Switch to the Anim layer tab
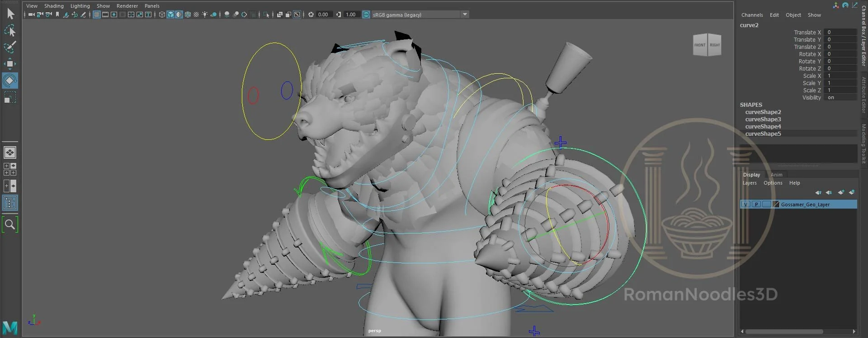 click(x=776, y=175)
